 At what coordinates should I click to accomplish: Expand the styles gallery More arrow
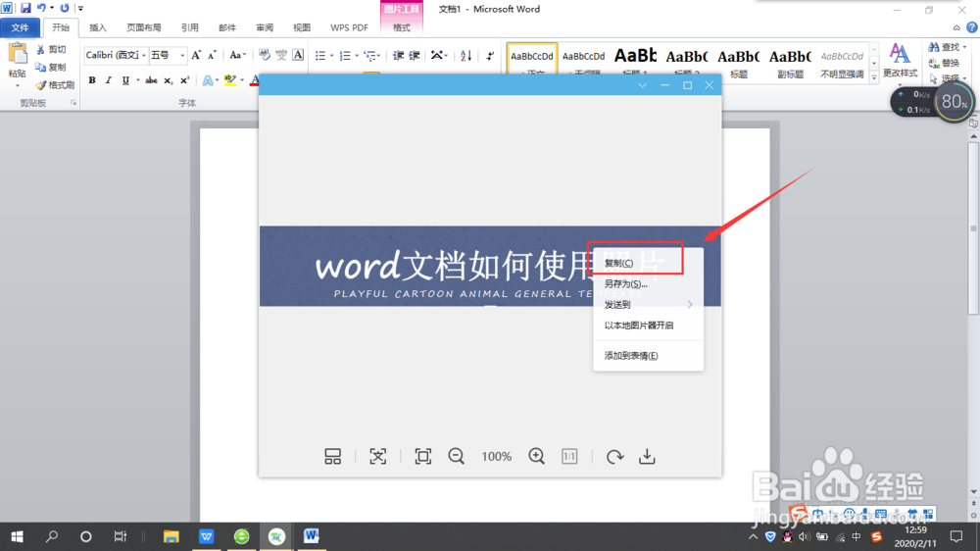(874, 76)
